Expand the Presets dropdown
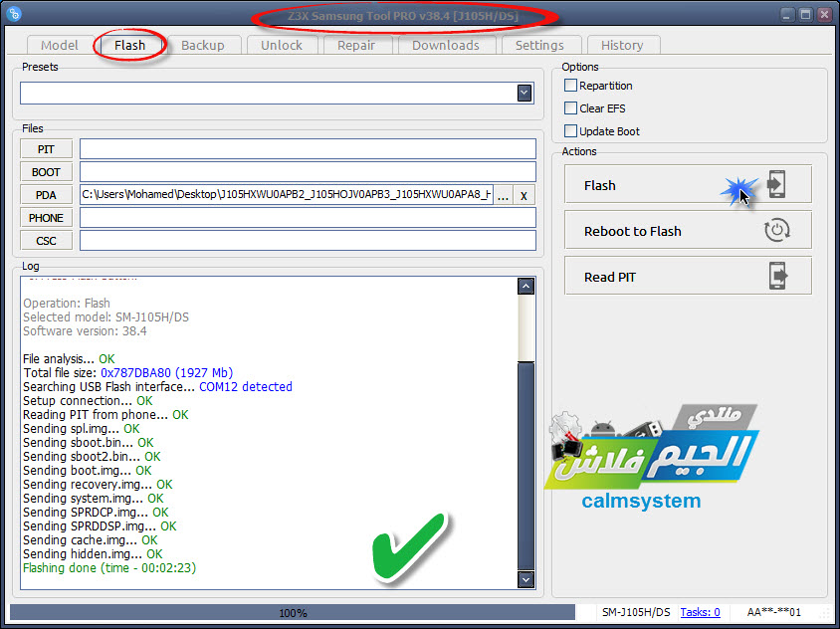 pos(525,93)
